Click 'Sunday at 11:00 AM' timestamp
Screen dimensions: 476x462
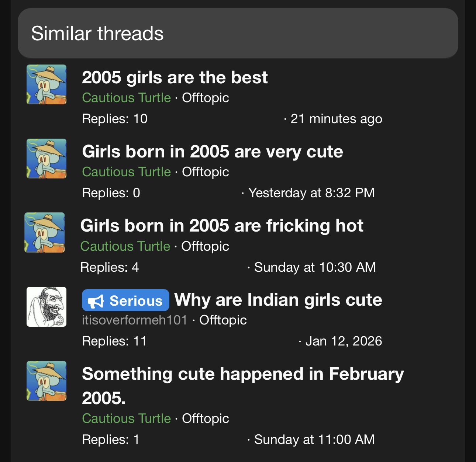(314, 440)
